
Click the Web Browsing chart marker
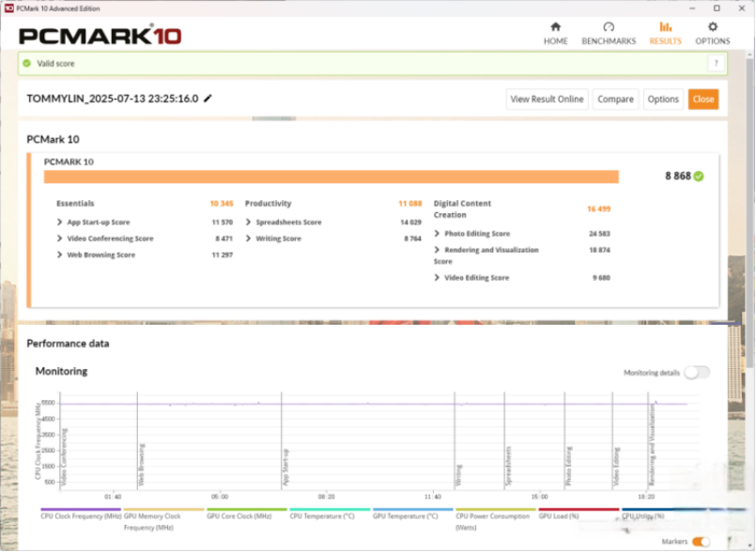click(141, 465)
